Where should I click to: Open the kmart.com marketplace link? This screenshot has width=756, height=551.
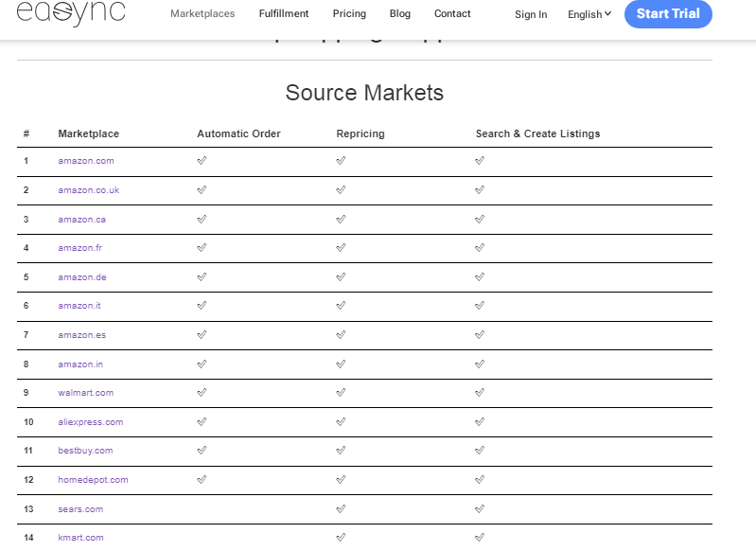click(80, 538)
